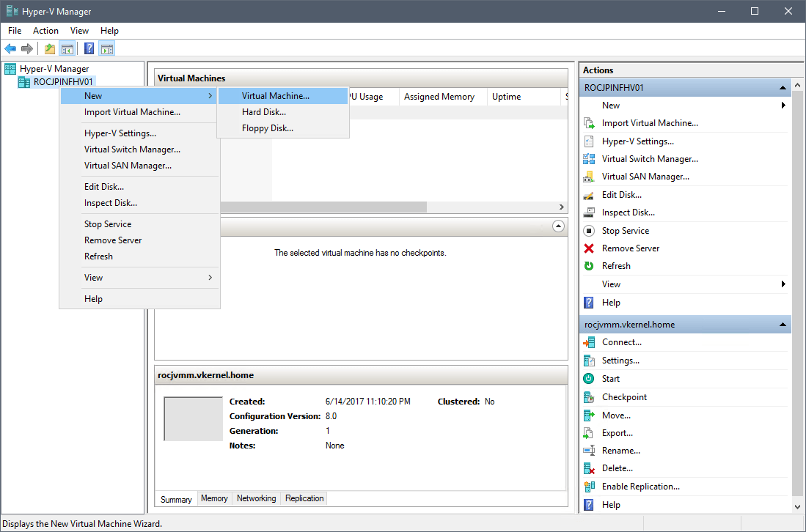Click the green Start power icon
The image size is (806, 532).
click(x=589, y=379)
